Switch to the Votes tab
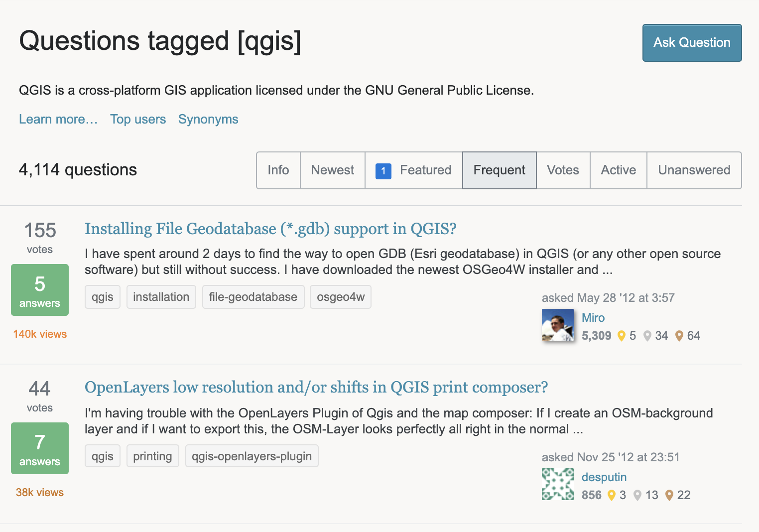The image size is (759, 532). pos(563,170)
